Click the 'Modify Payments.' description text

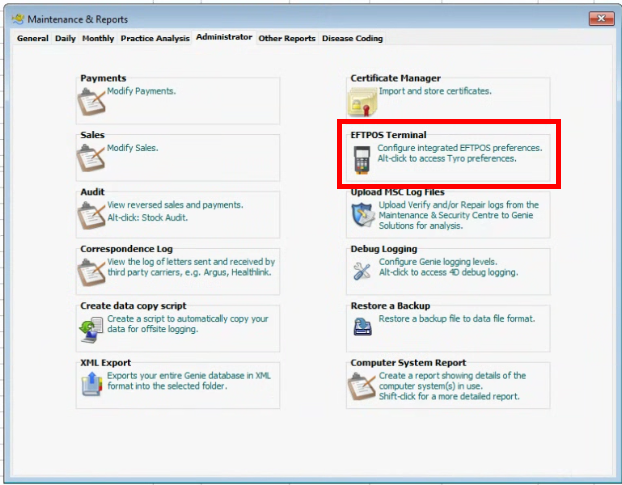141,91
